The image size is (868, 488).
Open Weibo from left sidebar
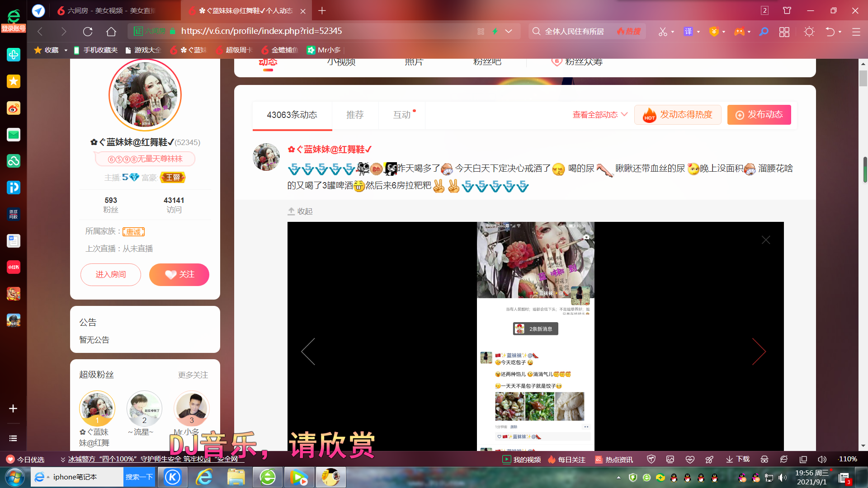tap(14, 108)
